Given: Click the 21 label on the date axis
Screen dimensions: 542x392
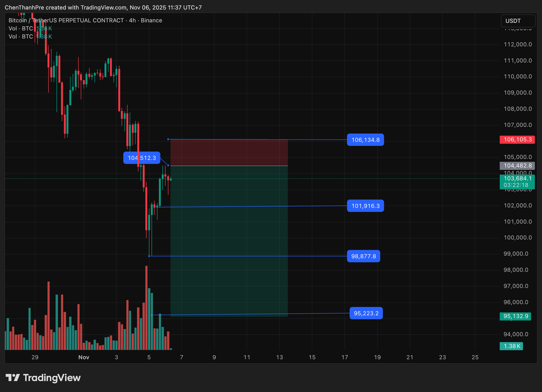Looking at the screenshot, I should [410, 357].
